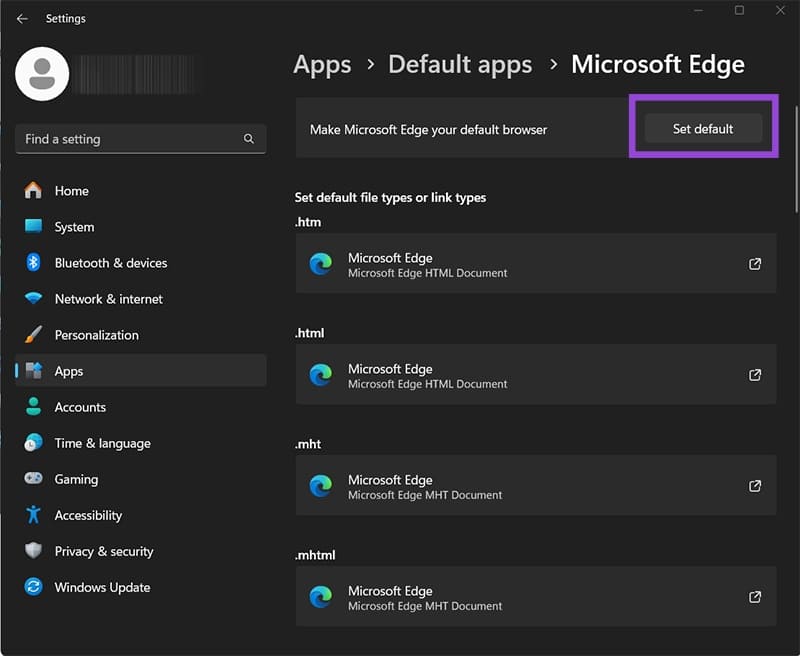Click 'Set default file types or link types' heading
This screenshot has height=656, width=800.
pos(390,197)
